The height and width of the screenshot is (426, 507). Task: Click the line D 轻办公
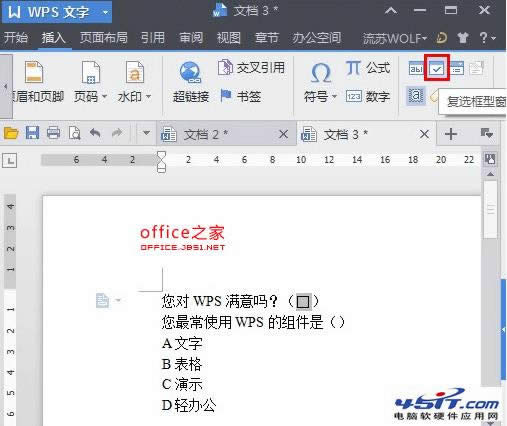point(189,405)
